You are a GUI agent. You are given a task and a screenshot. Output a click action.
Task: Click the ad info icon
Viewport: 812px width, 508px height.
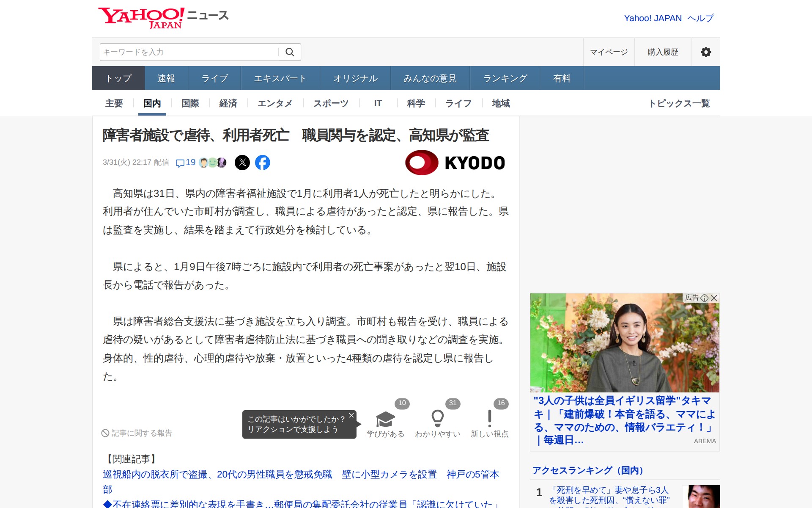tap(705, 298)
